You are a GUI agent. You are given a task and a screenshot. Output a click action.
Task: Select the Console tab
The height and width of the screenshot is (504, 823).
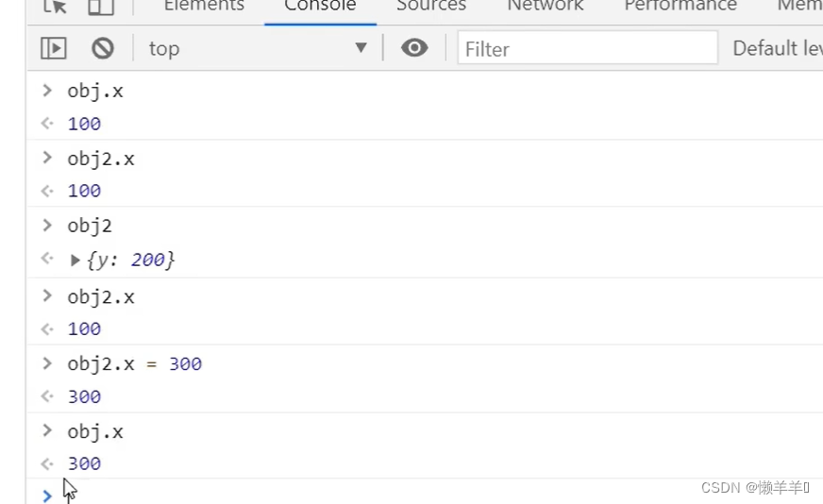pyautogui.click(x=320, y=7)
